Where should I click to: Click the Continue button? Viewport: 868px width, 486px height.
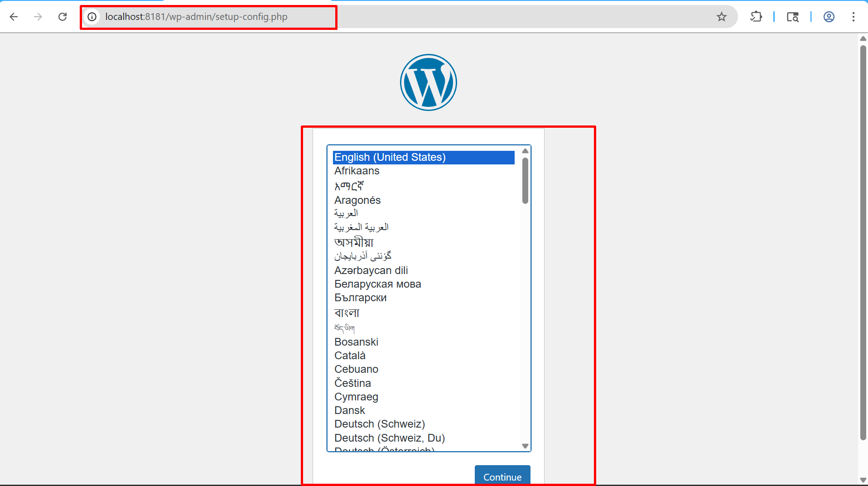pos(502,476)
